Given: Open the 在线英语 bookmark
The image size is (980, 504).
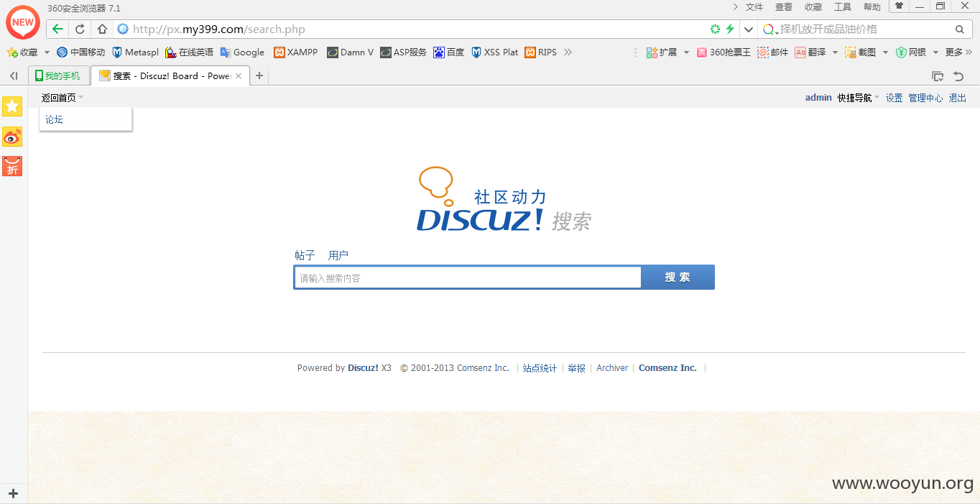Looking at the screenshot, I should pyautogui.click(x=189, y=52).
